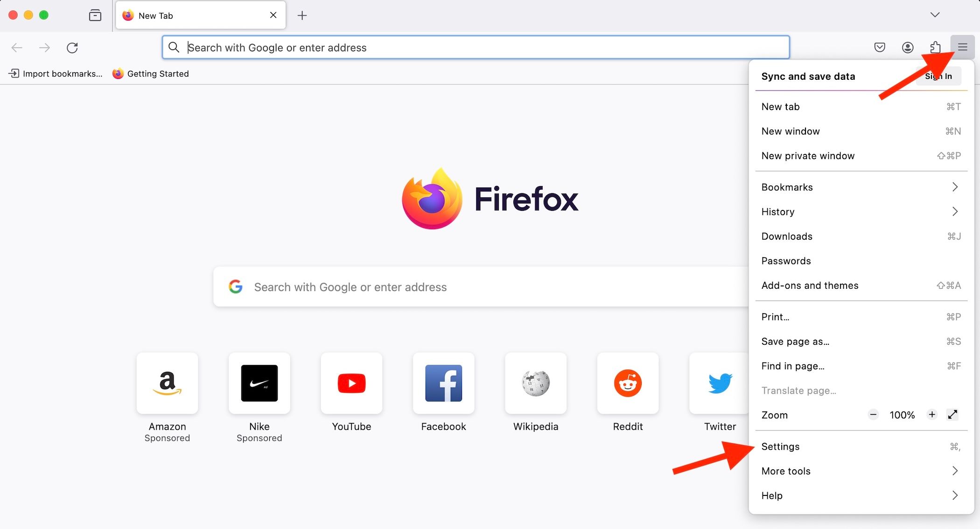
Task: Open the Import bookmarks link
Action: pos(56,73)
